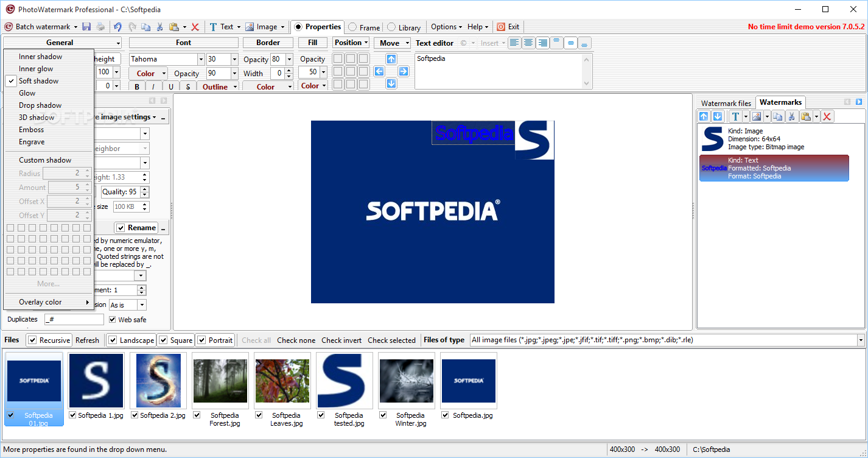Click the red X delete icon in main toolbar
868x458 pixels.
coord(195,27)
